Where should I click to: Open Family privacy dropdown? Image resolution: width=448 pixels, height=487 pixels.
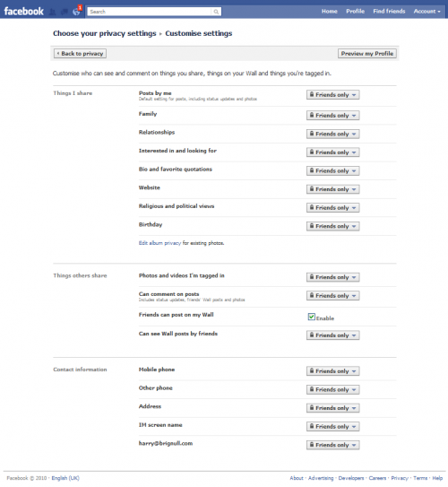point(333,115)
